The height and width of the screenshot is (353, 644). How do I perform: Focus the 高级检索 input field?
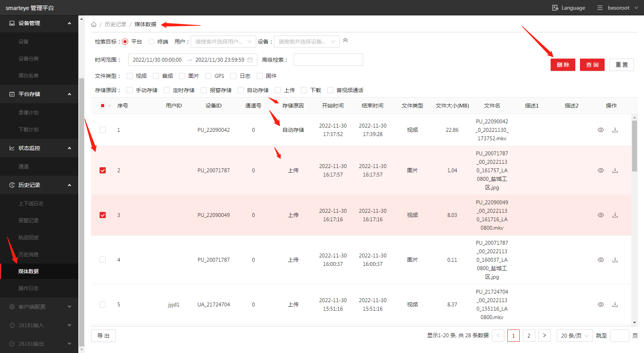(328, 60)
